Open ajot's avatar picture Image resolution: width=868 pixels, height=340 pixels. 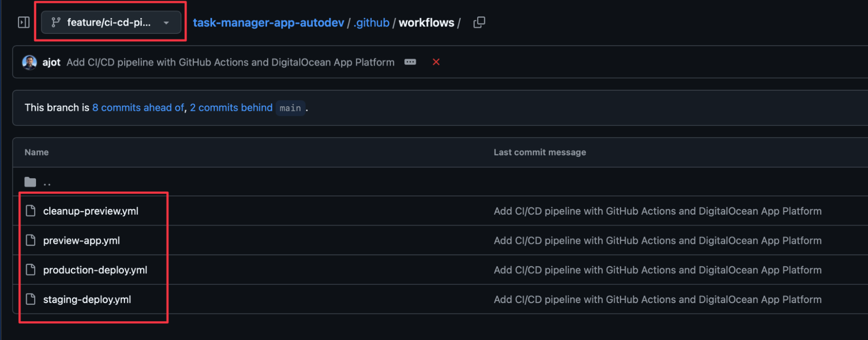(30, 62)
